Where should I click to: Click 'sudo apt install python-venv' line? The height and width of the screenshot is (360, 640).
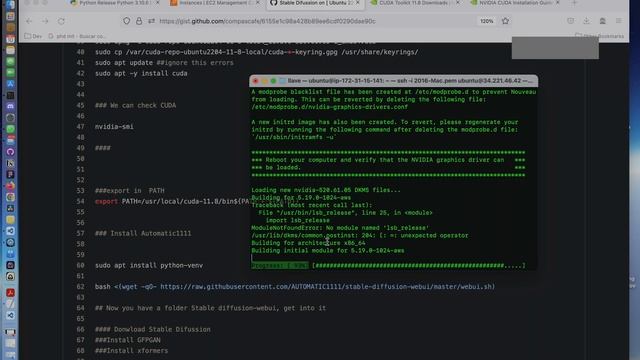[149, 265]
